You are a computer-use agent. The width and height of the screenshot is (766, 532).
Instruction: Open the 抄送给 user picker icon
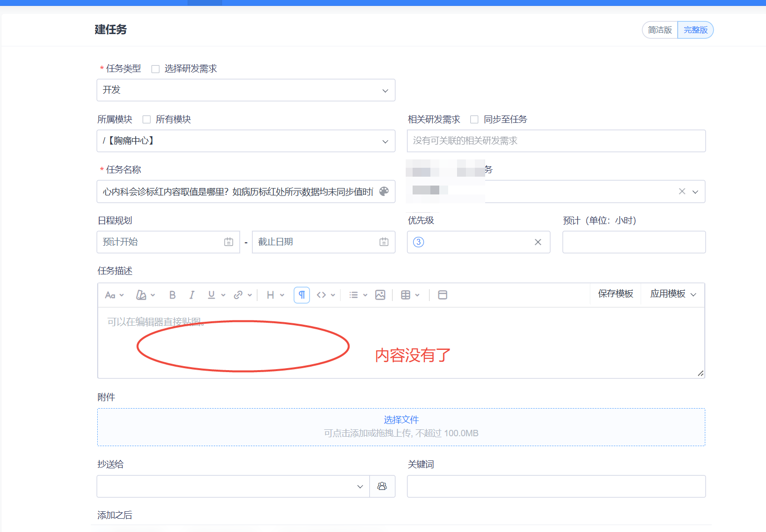pyautogui.click(x=382, y=487)
